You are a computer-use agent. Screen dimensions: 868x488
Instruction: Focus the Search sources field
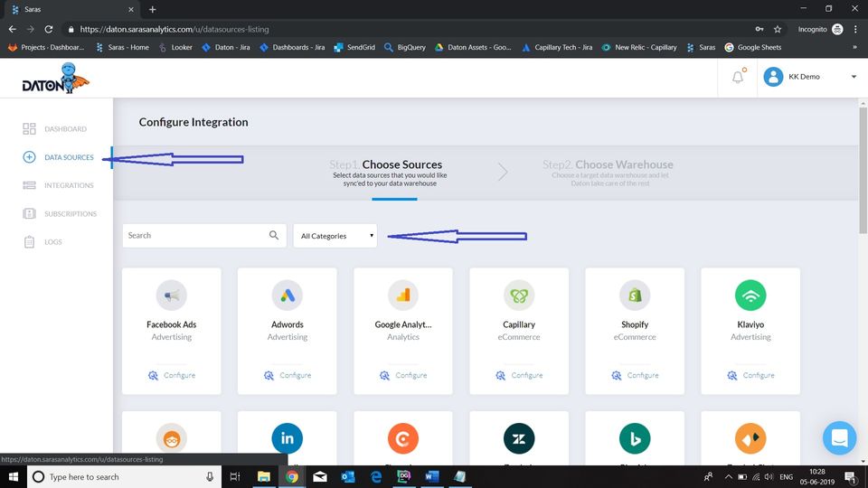point(203,236)
